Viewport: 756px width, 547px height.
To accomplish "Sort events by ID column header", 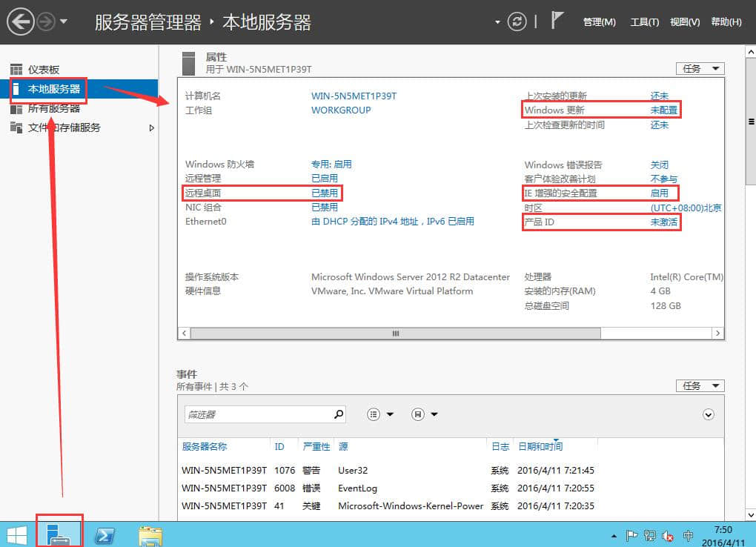I will (x=279, y=447).
